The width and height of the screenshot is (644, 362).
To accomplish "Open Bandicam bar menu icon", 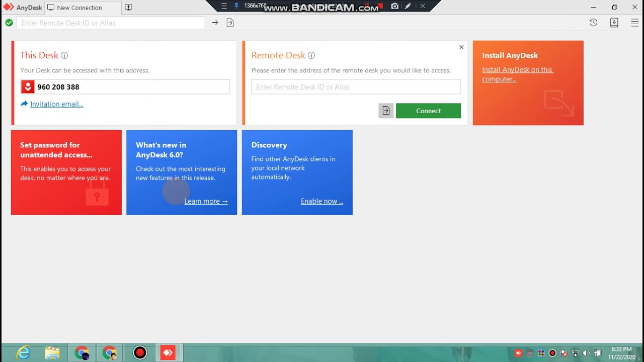I will [x=224, y=6].
